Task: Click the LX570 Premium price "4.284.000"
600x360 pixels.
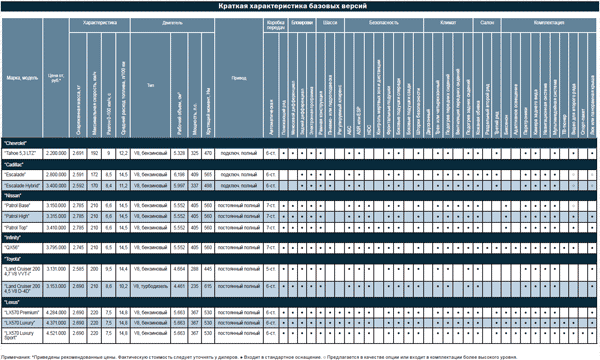Action: point(56,313)
